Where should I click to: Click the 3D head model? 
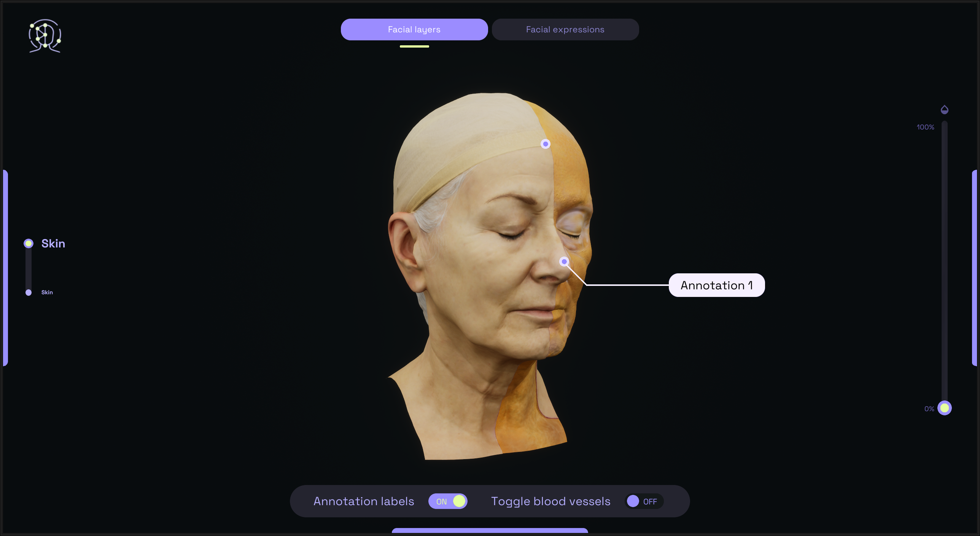click(490, 276)
